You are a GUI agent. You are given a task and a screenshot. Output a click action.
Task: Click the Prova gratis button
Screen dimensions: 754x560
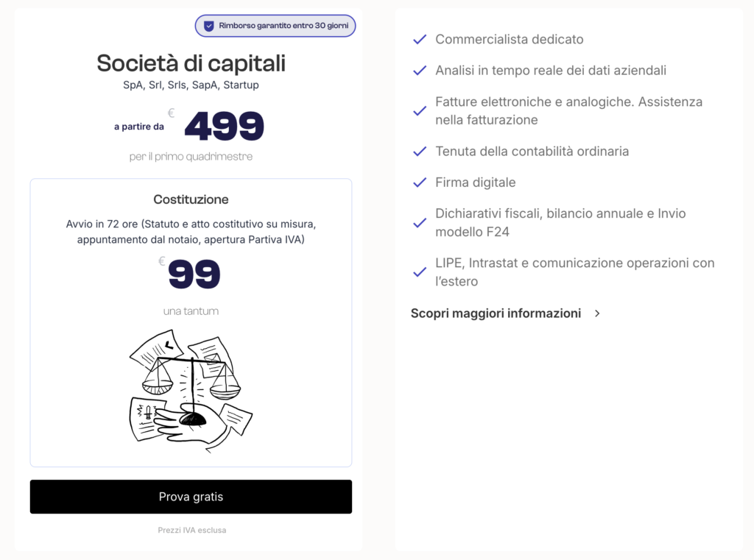pyautogui.click(x=191, y=497)
